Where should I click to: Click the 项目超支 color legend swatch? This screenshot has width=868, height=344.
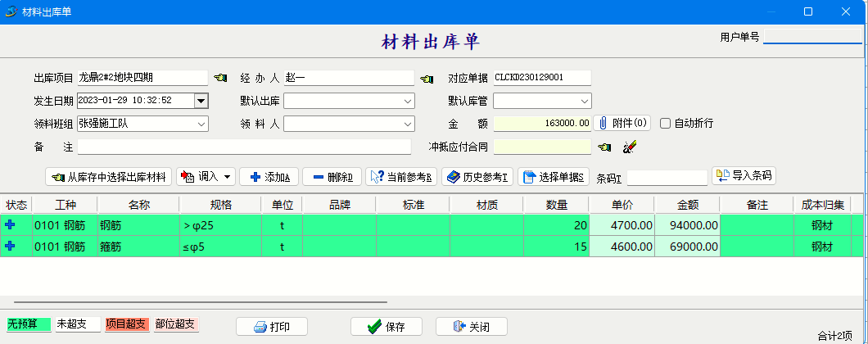[x=126, y=324]
